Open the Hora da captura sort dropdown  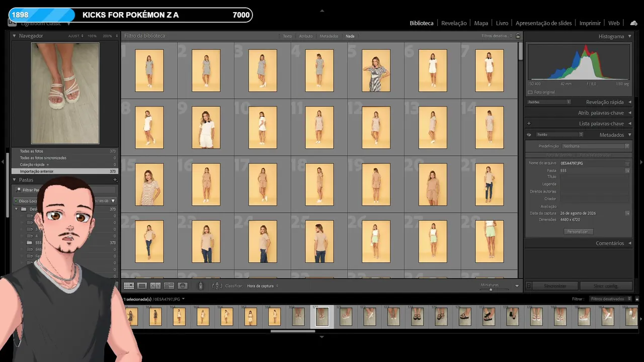(x=263, y=286)
